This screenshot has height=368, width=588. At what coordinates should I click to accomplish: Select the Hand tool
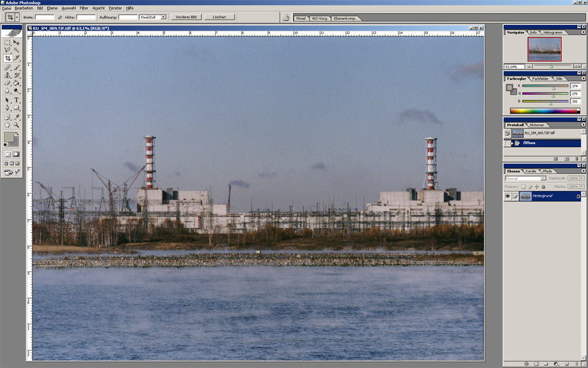(x=7, y=125)
